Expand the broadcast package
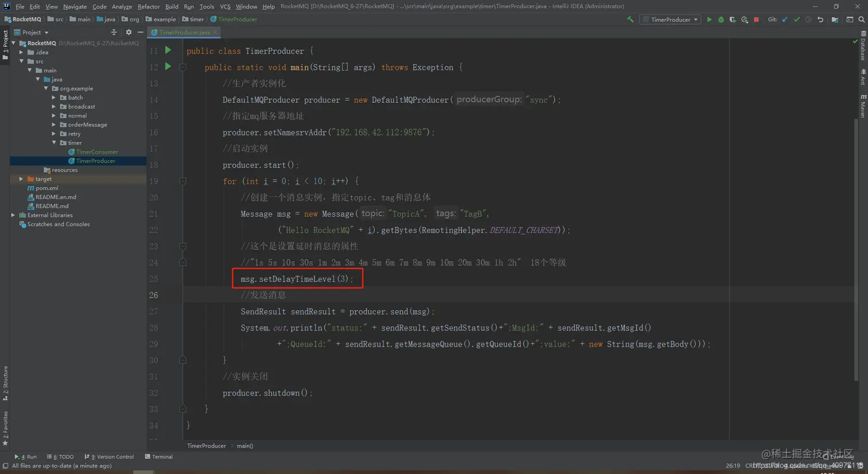 [x=54, y=107]
